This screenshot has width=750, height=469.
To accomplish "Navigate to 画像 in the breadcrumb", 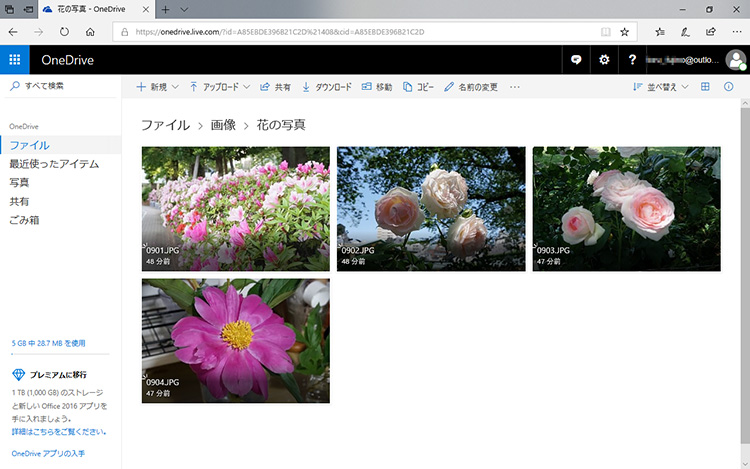I will tap(223, 125).
